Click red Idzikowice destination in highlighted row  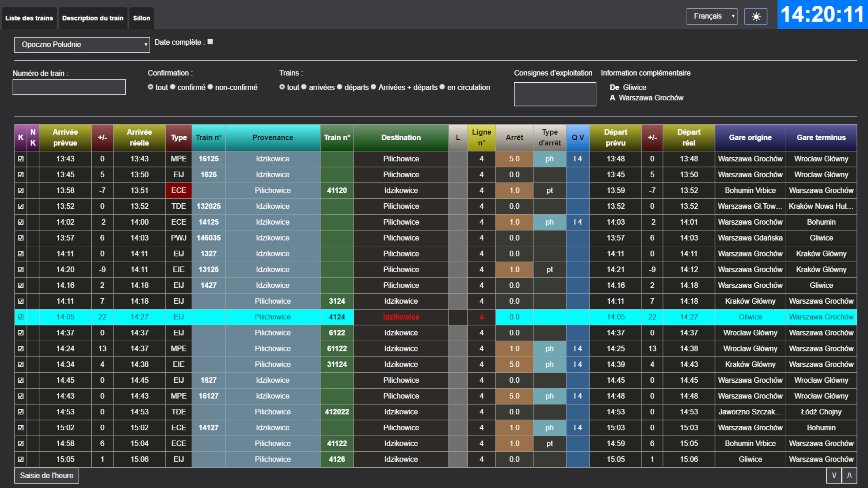[401, 317]
